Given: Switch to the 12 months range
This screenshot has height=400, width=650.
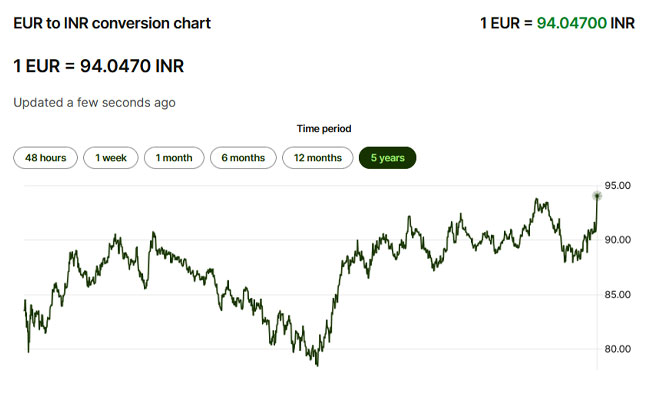Looking at the screenshot, I should pyautogui.click(x=317, y=158).
